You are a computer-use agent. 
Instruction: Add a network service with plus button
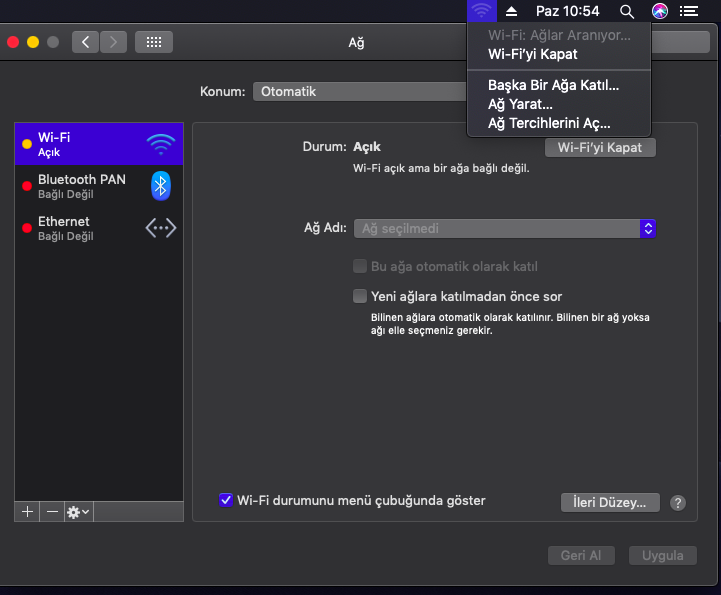[x=27, y=511]
